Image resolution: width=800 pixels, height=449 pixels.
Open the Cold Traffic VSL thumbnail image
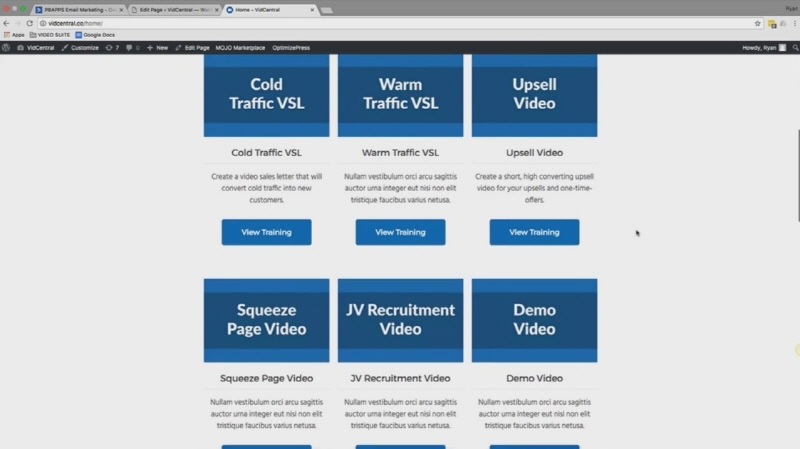click(266, 95)
